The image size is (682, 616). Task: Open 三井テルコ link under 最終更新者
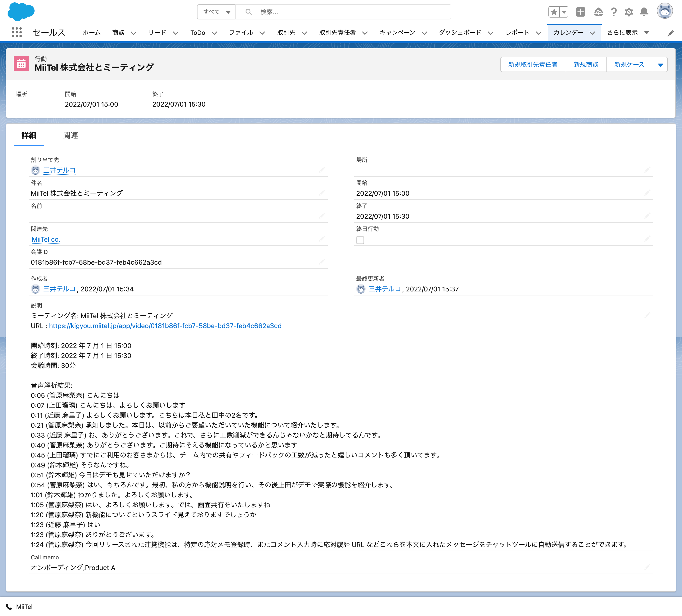coord(385,289)
